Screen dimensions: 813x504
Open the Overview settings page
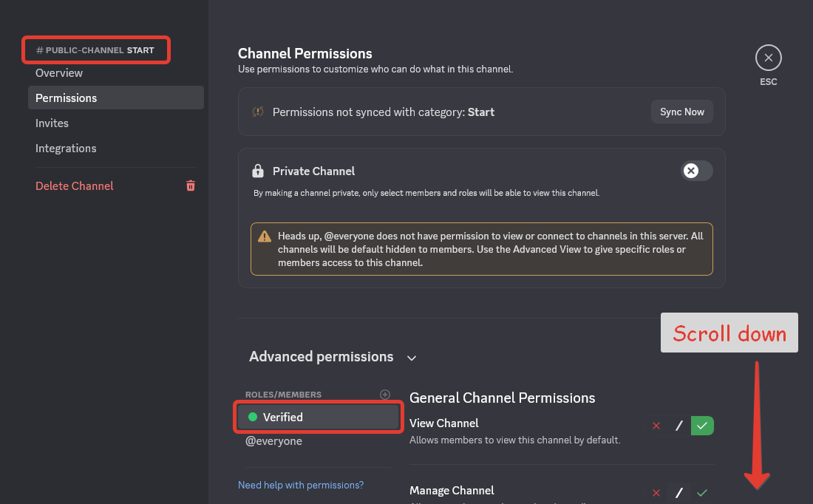point(59,73)
